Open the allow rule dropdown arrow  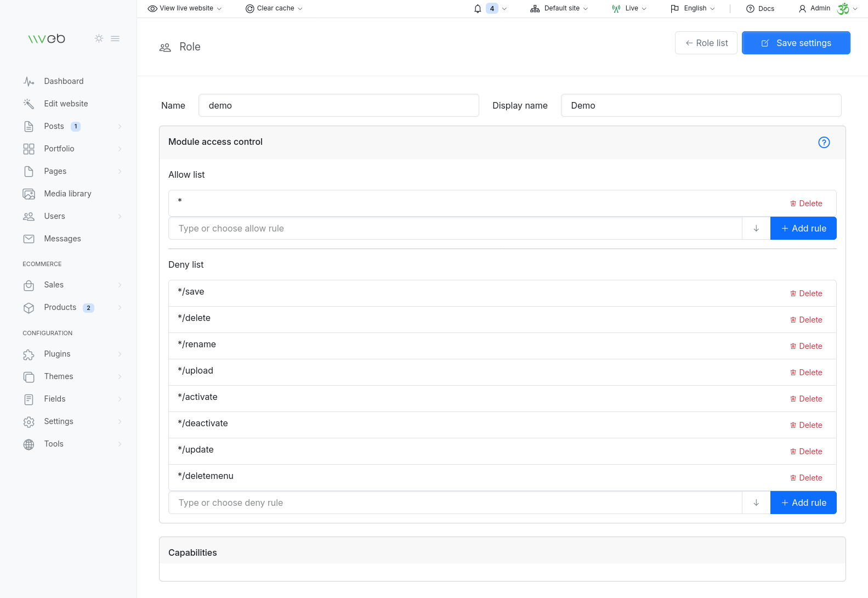756,229
